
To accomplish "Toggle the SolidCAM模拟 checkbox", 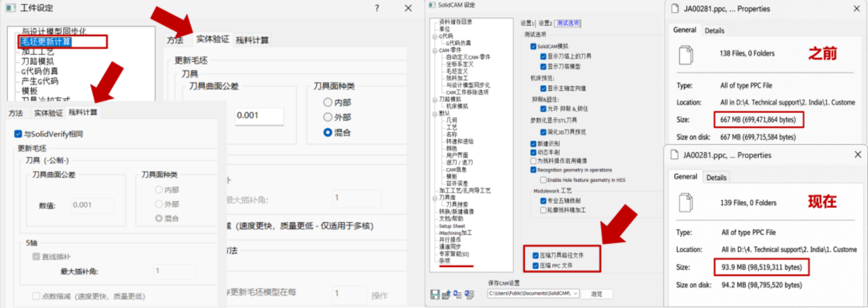I will pyautogui.click(x=533, y=46).
